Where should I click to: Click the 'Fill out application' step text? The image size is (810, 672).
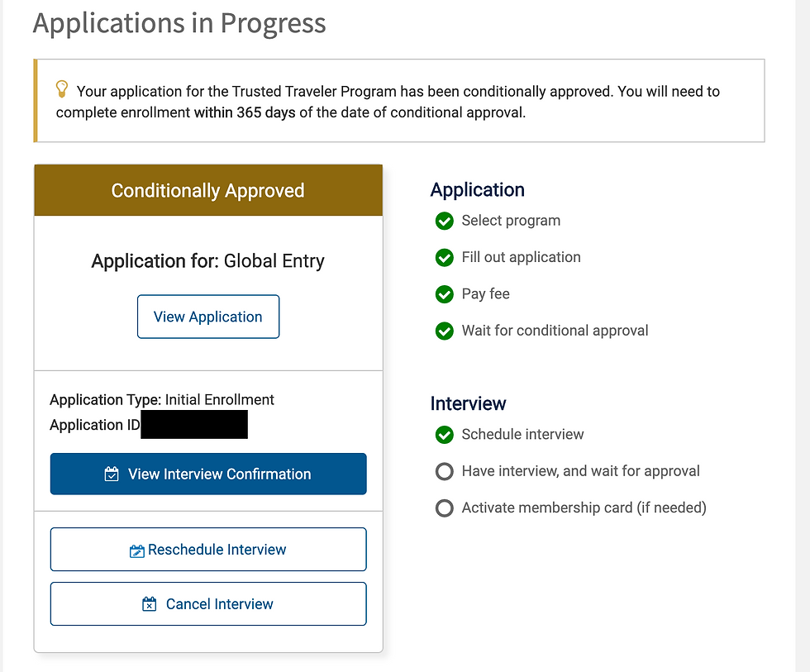coord(522,257)
